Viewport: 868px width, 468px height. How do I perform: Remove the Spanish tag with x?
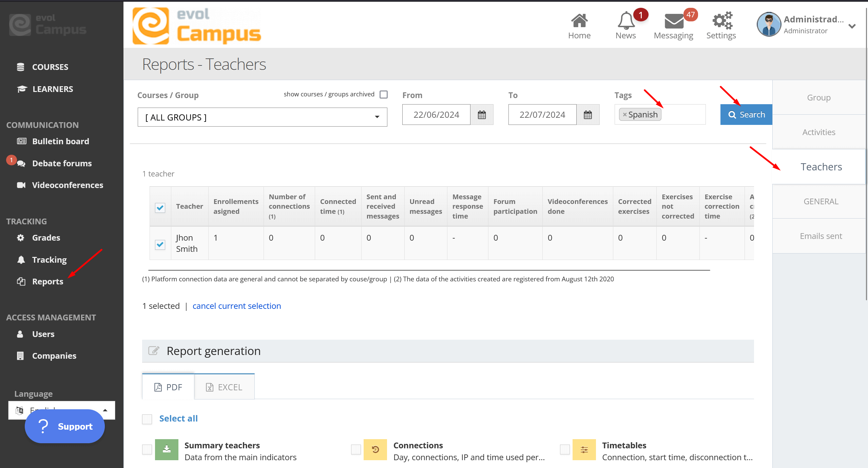(624, 115)
